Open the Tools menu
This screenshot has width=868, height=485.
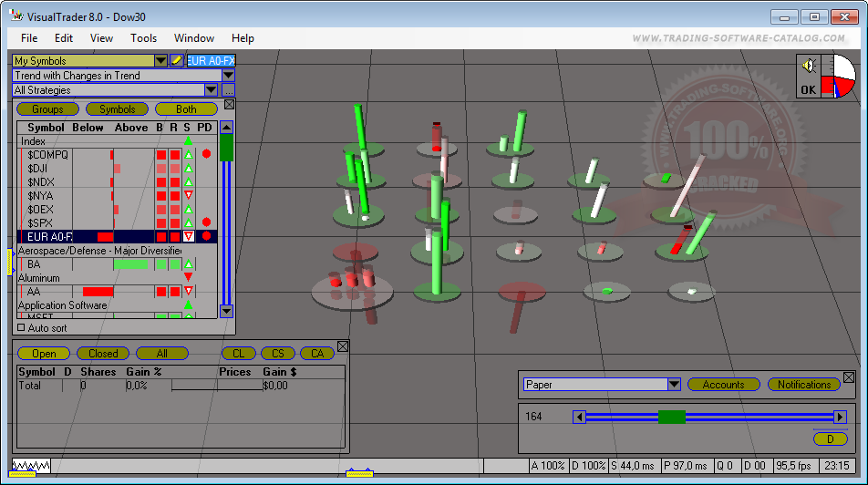[143, 38]
